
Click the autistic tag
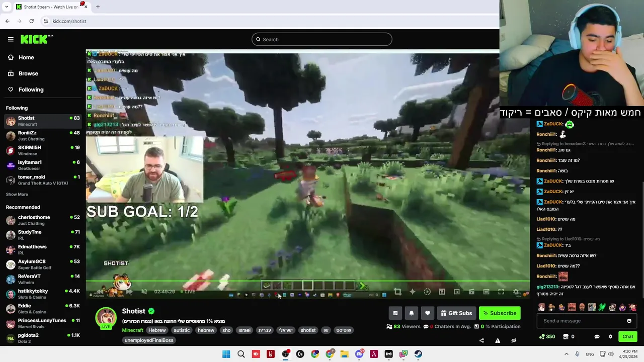click(x=182, y=330)
